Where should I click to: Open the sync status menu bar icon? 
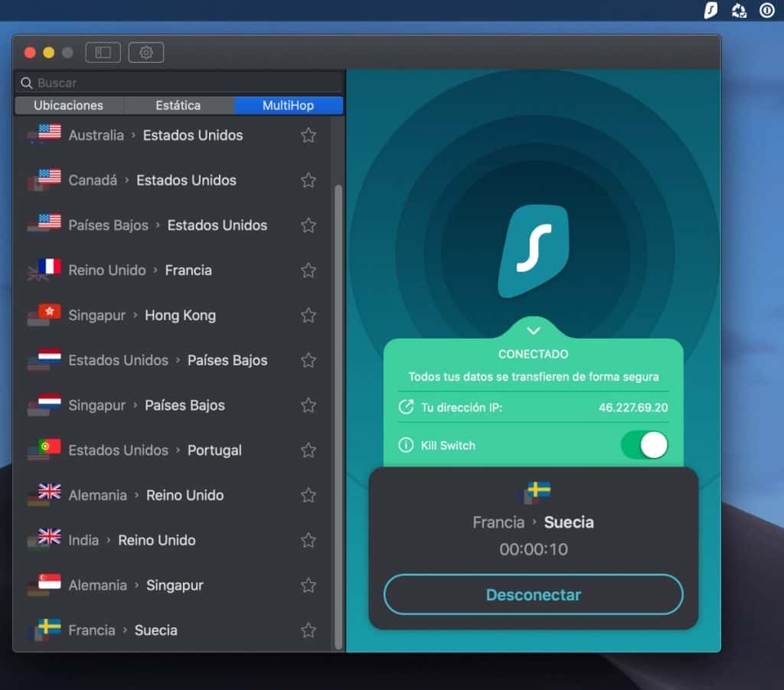click(739, 10)
